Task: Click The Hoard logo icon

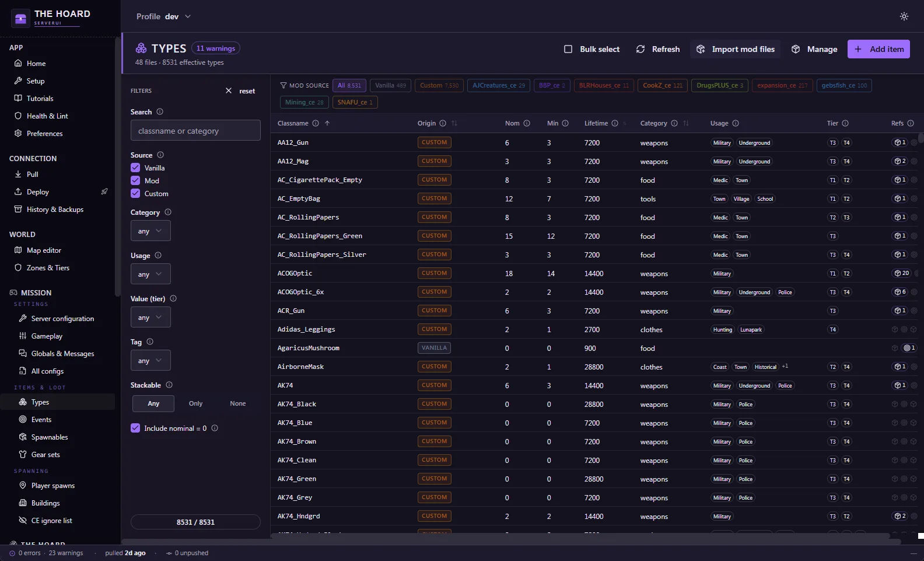Action: point(20,19)
